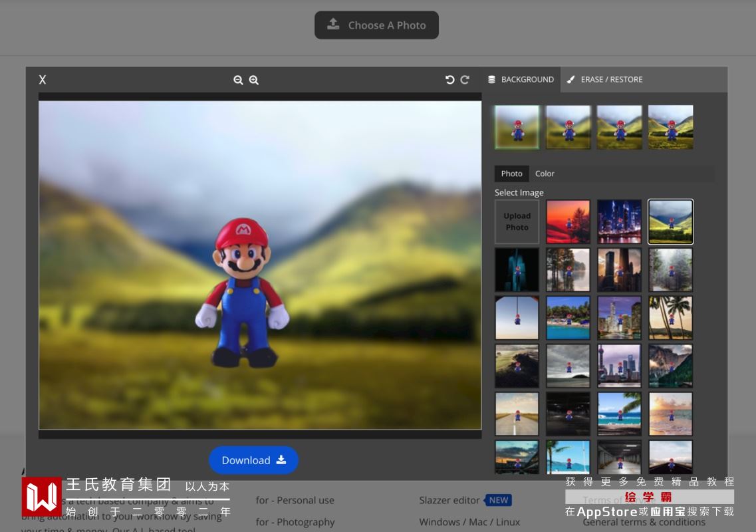Redo the last edit
Image resolution: width=756 pixels, height=532 pixels.
(x=465, y=80)
